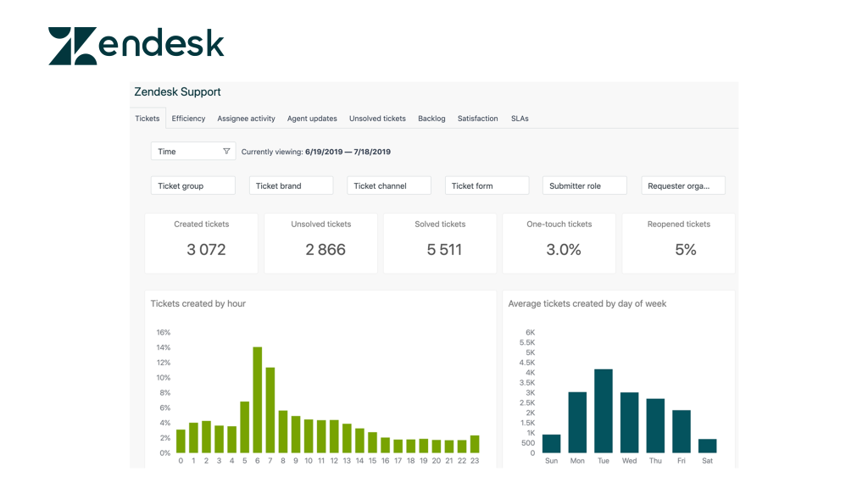The width and height of the screenshot is (868, 488).
Task: Open the Satisfaction tab
Action: click(478, 119)
